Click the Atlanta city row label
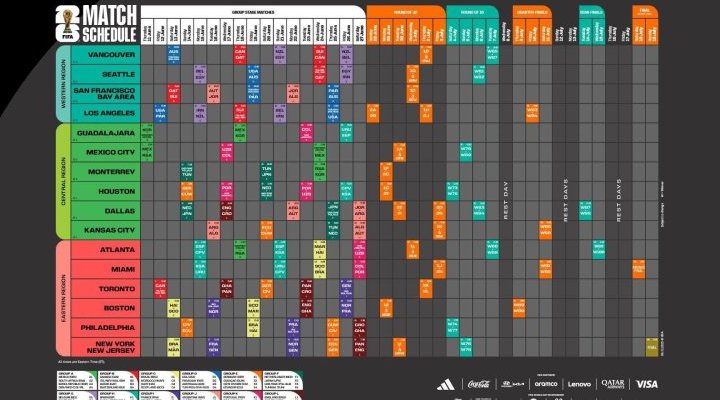Image resolution: width=720 pixels, height=400 pixels. tap(105, 250)
